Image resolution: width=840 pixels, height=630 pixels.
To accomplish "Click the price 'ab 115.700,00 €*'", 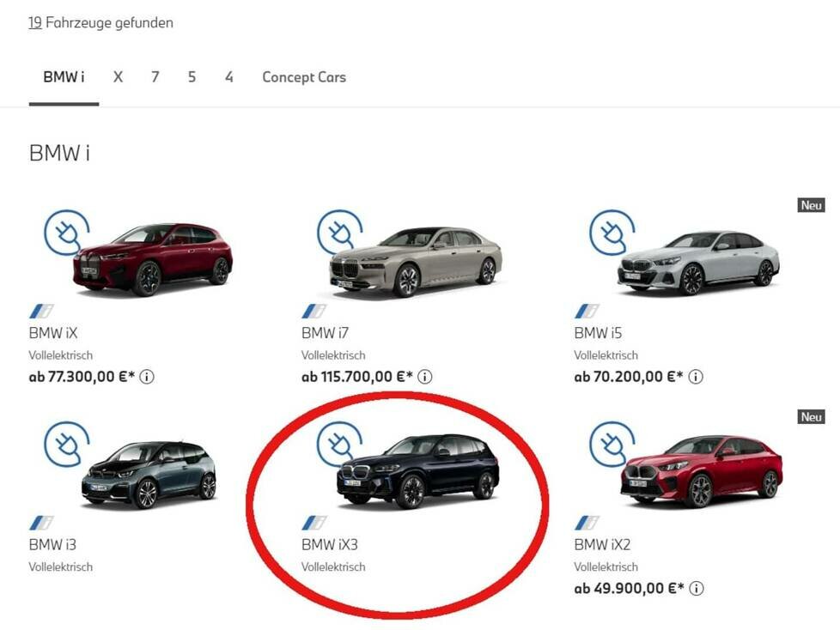I will point(357,377).
